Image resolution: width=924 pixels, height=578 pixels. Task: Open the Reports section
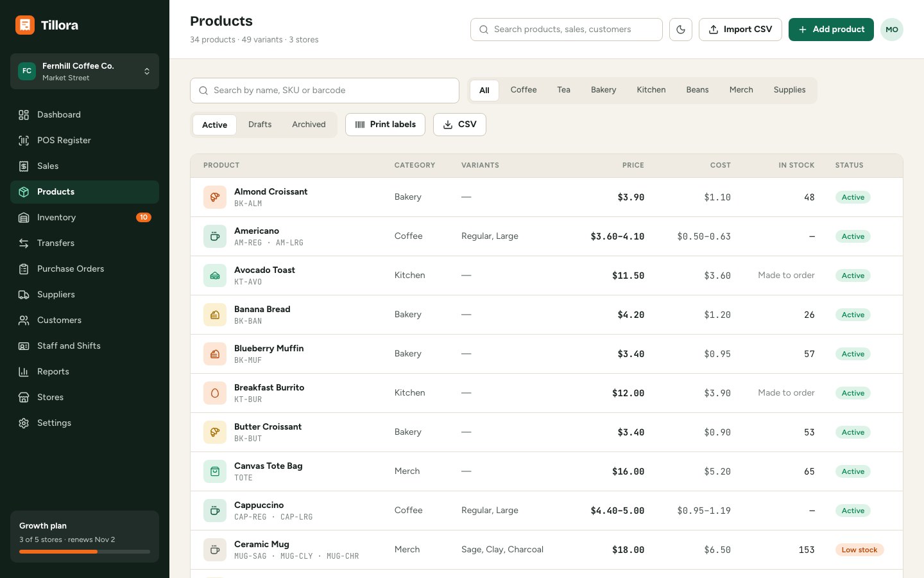[x=85, y=372]
